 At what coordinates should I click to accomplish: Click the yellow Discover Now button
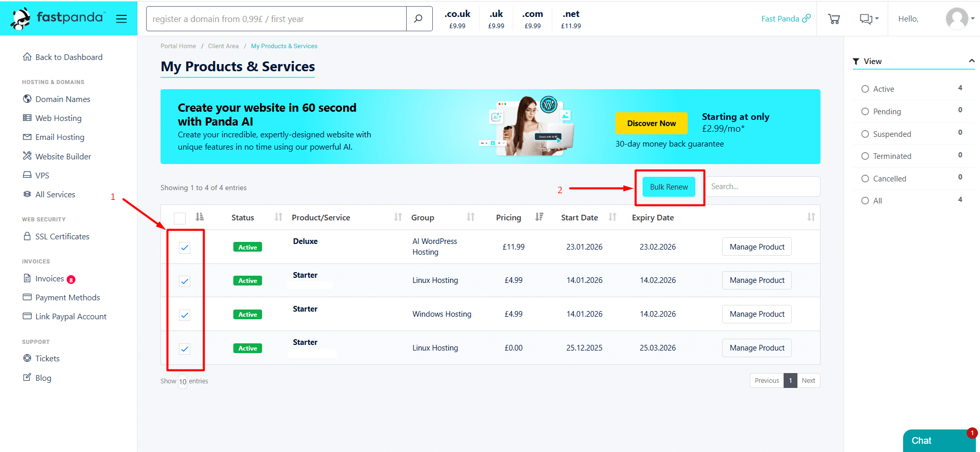(x=651, y=124)
